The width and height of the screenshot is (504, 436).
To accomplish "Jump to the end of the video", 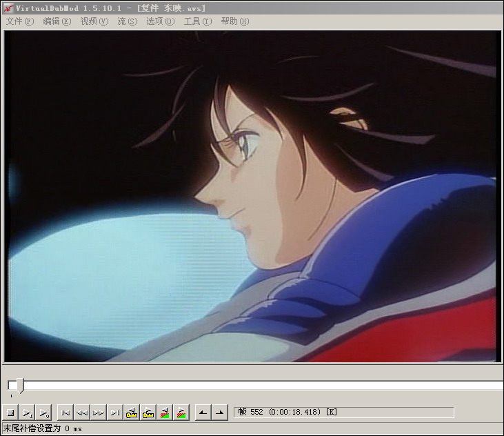I will tap(114, 413).
